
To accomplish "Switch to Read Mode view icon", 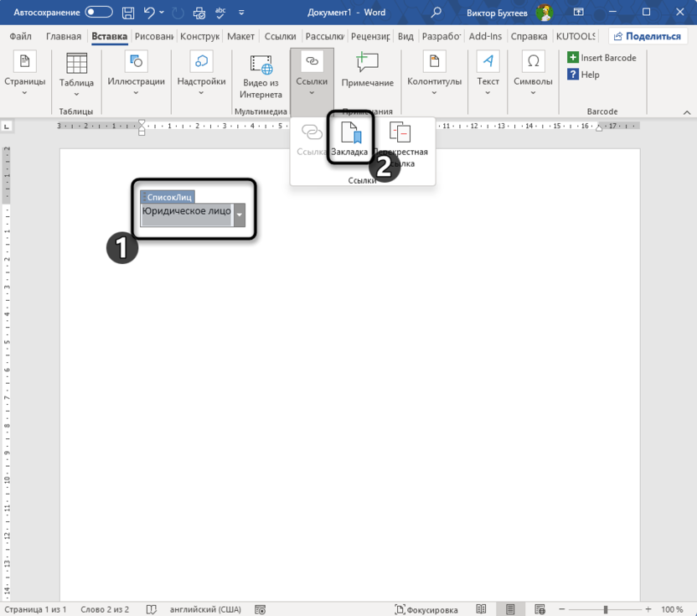I will pyautogui.click(x=482, y=609).
